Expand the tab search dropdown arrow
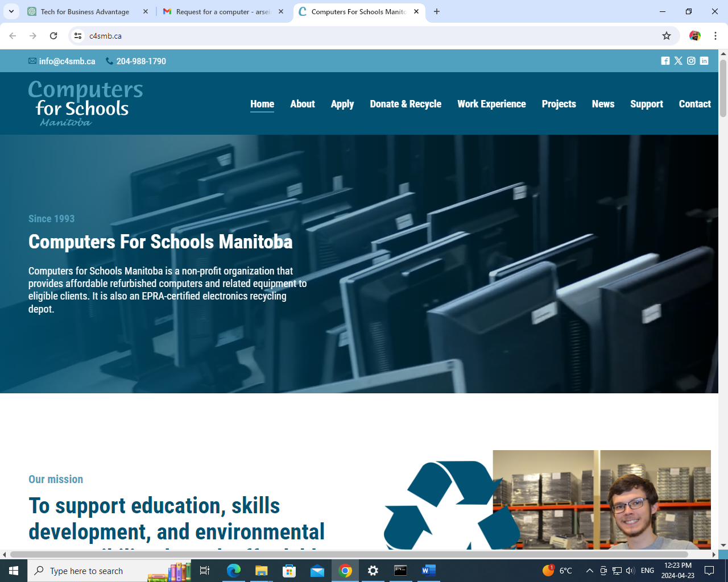This screenshot has height=582, width=728. 11,11
